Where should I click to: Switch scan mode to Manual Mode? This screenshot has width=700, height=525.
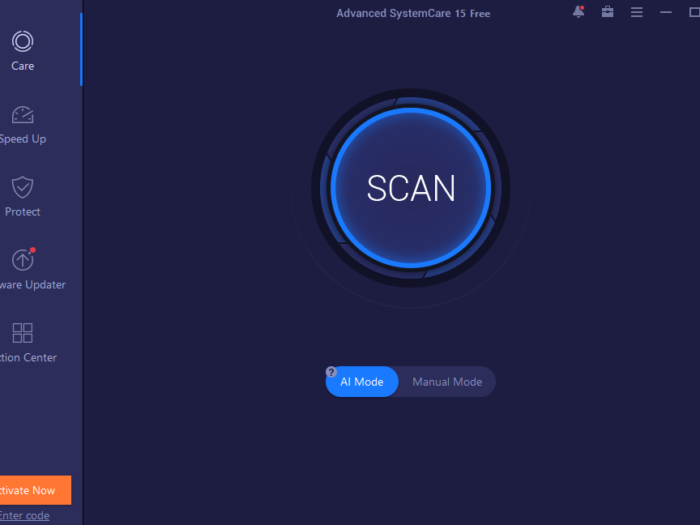tap(447, 382)
